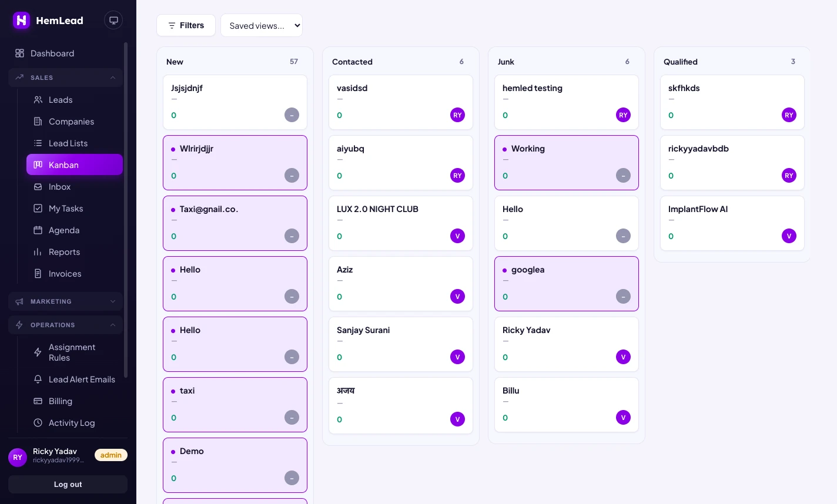Open the rickyyadavbdb lead card
Viewport: 837px width, 504px height.
[x=732, y=163]
